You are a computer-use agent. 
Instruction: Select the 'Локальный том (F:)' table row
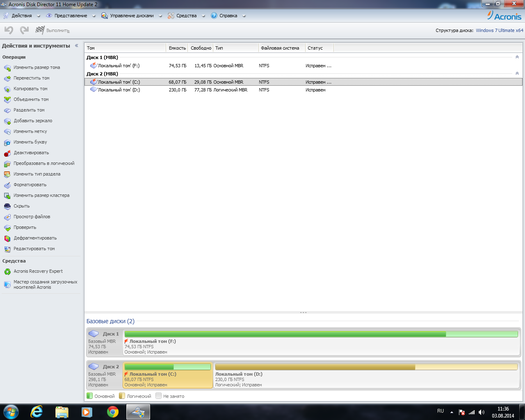click(x=119, y=66)
